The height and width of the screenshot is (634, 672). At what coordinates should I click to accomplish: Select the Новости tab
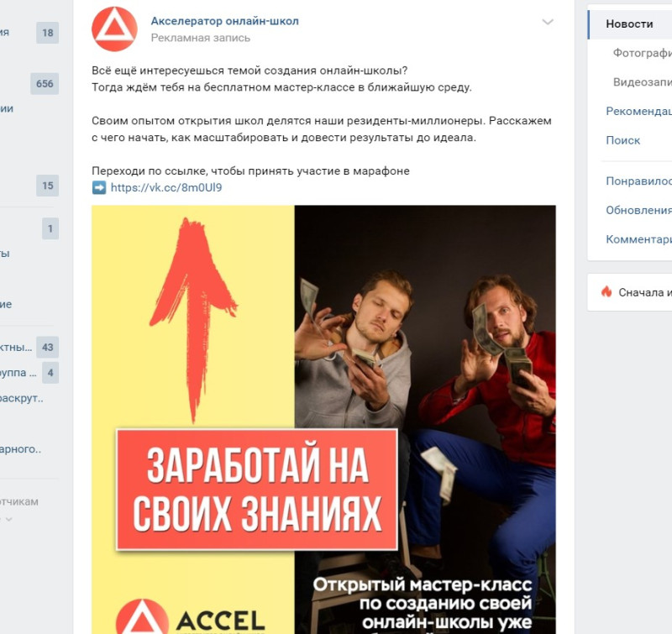click(x=630, y=24)
